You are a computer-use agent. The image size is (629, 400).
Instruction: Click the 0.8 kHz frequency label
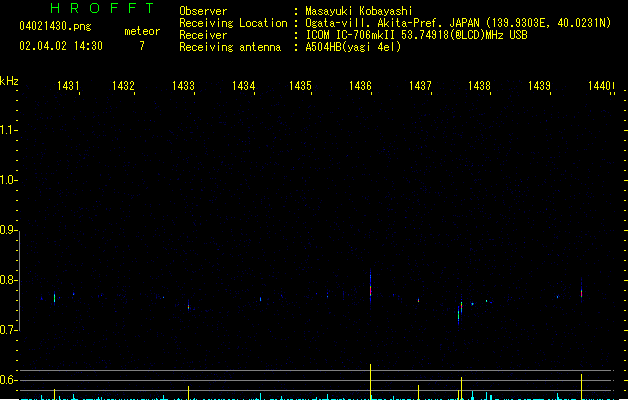click(x=7, y=280)
